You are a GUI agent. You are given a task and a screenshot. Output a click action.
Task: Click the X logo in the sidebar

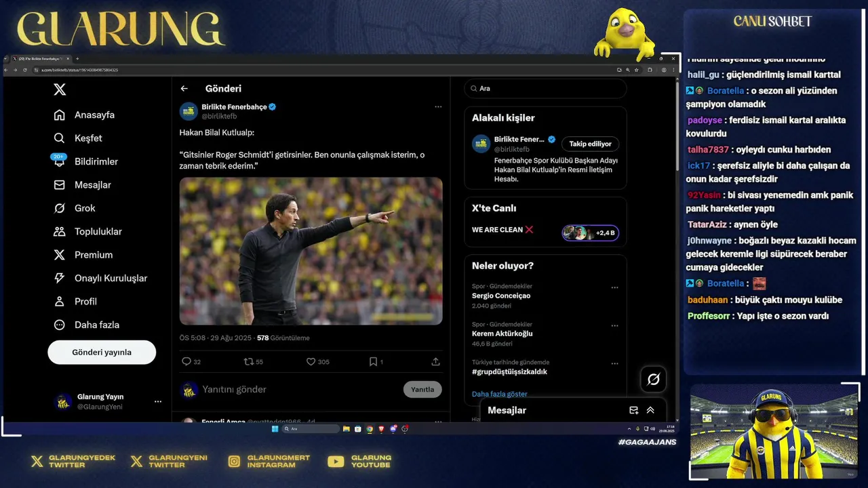tap(60, 89)
